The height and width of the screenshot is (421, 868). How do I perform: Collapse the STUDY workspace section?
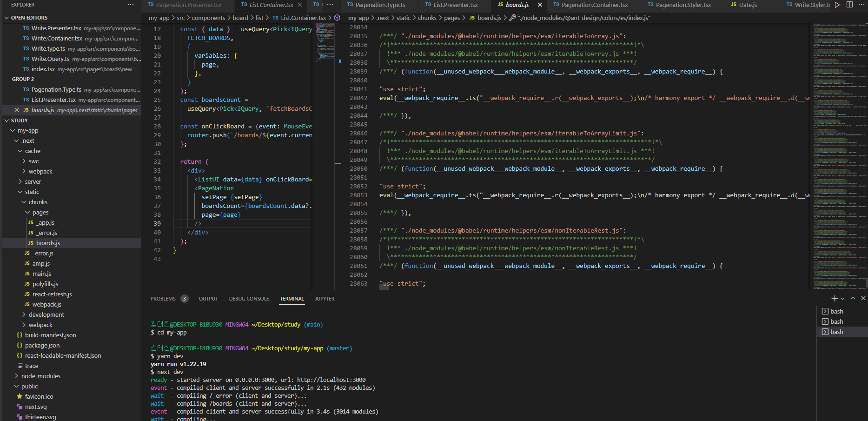pyautogui.click(x=7, y=120)
